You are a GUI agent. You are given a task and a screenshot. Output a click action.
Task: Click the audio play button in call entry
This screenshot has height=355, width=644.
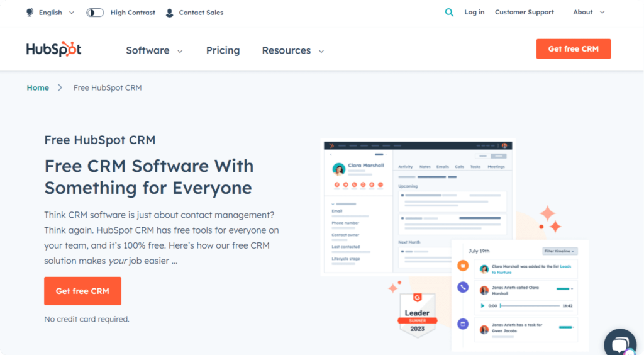pos(482,306)
